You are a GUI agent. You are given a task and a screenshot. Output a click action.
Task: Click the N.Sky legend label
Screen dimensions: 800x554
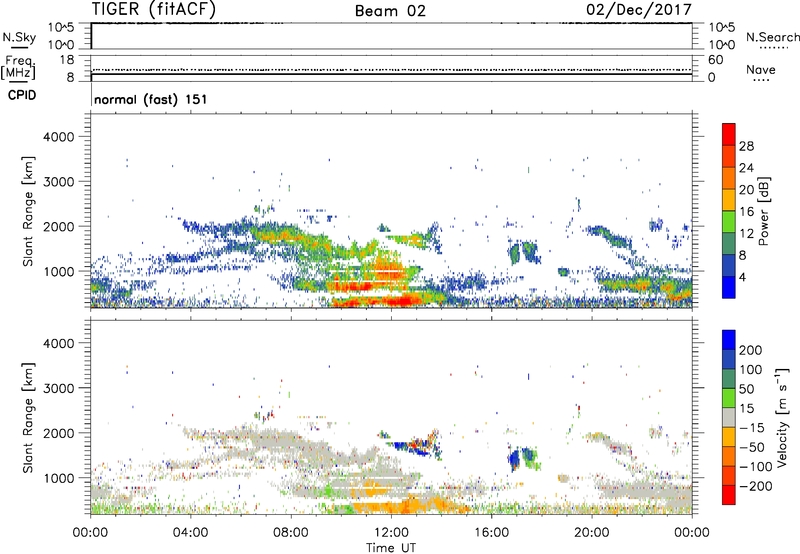tap(19, 37)
